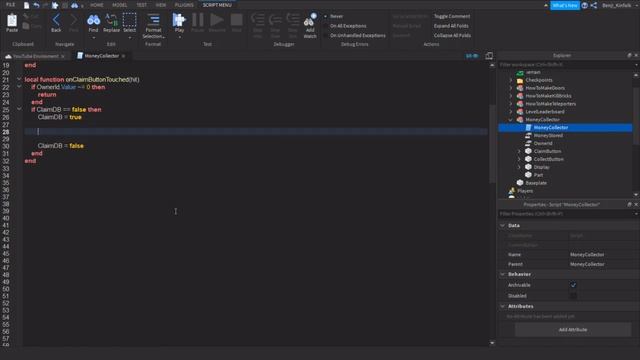The width and height of the screenshot is (640, 360).
Task: Click the Checkpoints folder icon
Action: click(520, 80)
